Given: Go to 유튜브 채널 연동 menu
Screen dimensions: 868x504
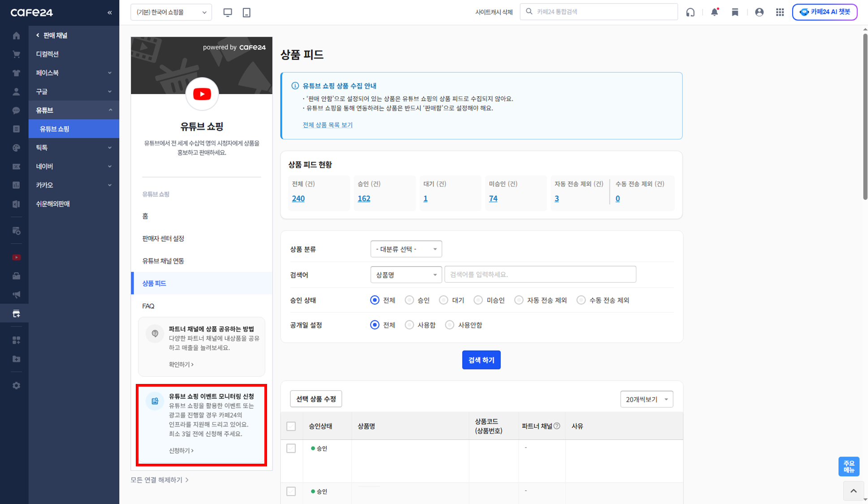Looking at the screenshot, I should coord(163,261).
